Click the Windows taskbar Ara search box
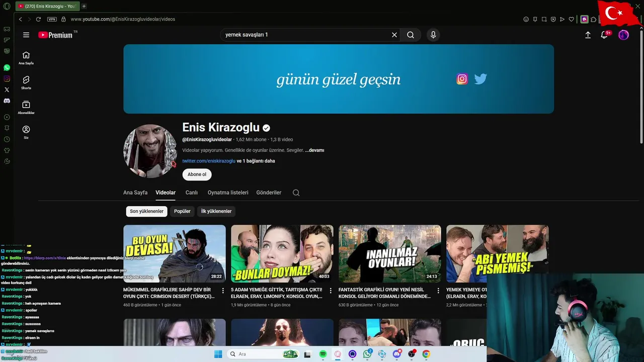The width and height of the screenshot is (644, 362). (264, 354)
